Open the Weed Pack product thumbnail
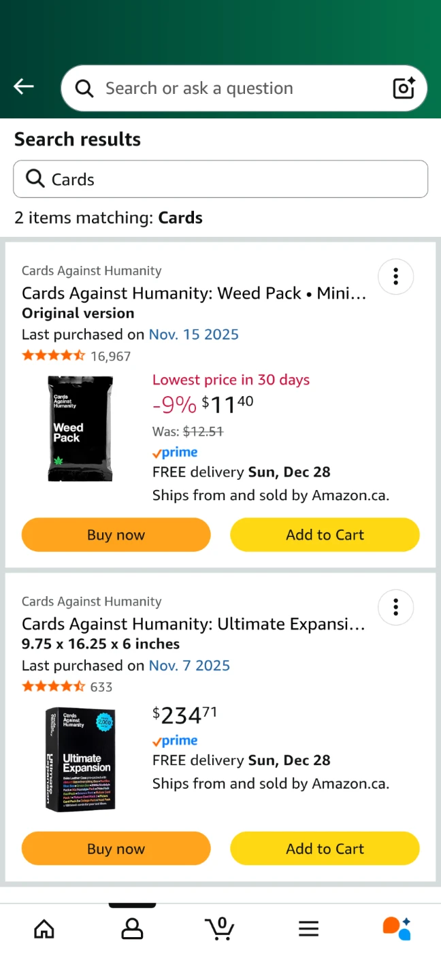This screenshot has width=441, height=980. coord(80,429)
